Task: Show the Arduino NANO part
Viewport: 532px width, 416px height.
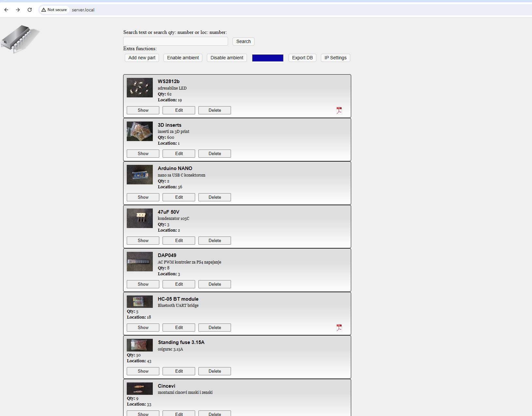Action: click(143, 197)
